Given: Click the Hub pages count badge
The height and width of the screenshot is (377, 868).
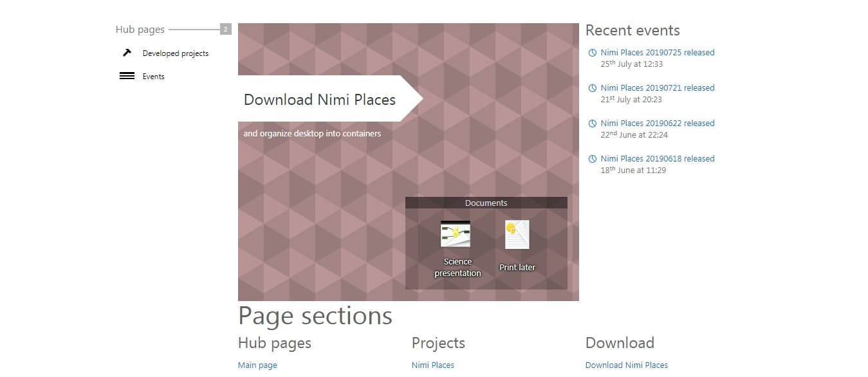Looking at the screenshot, I should 225,30.
